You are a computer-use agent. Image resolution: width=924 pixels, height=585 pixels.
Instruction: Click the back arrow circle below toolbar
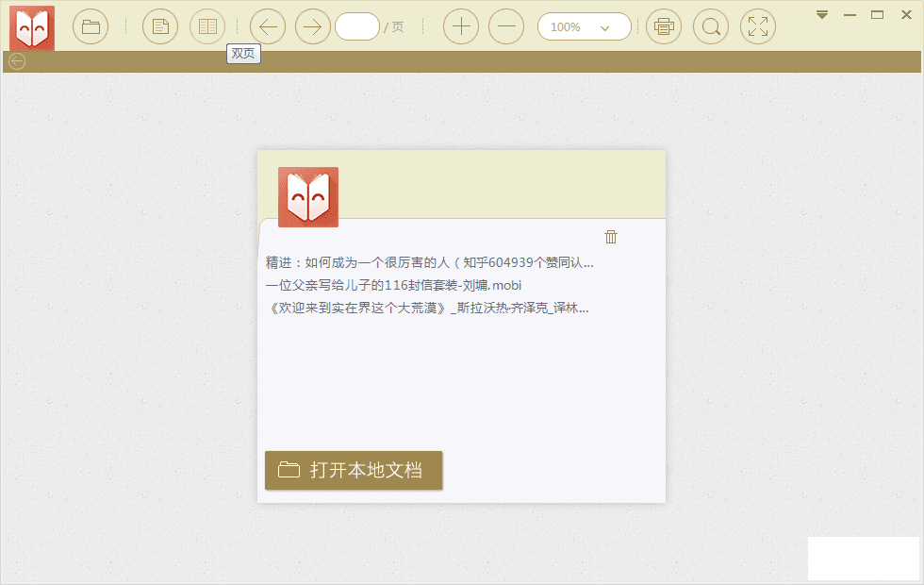coord(16,61)
